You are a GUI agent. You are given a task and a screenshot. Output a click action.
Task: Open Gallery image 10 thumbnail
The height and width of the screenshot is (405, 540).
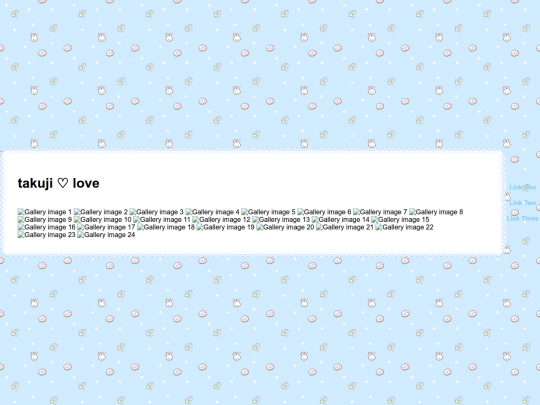pos(103,219)
